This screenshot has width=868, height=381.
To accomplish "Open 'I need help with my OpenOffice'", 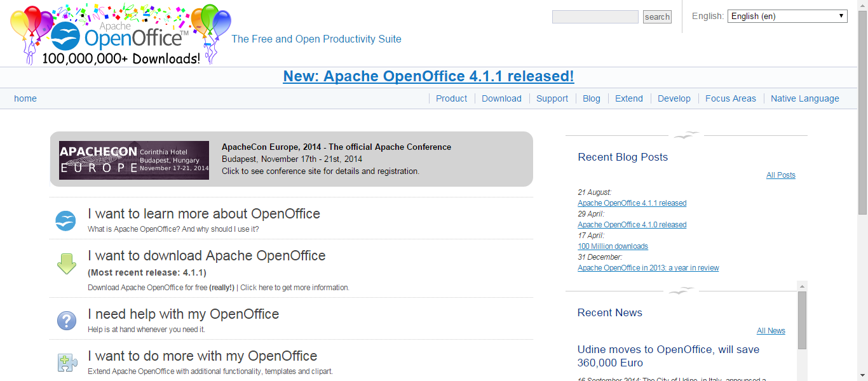I will pyautogui.click(x=183, y=314).
